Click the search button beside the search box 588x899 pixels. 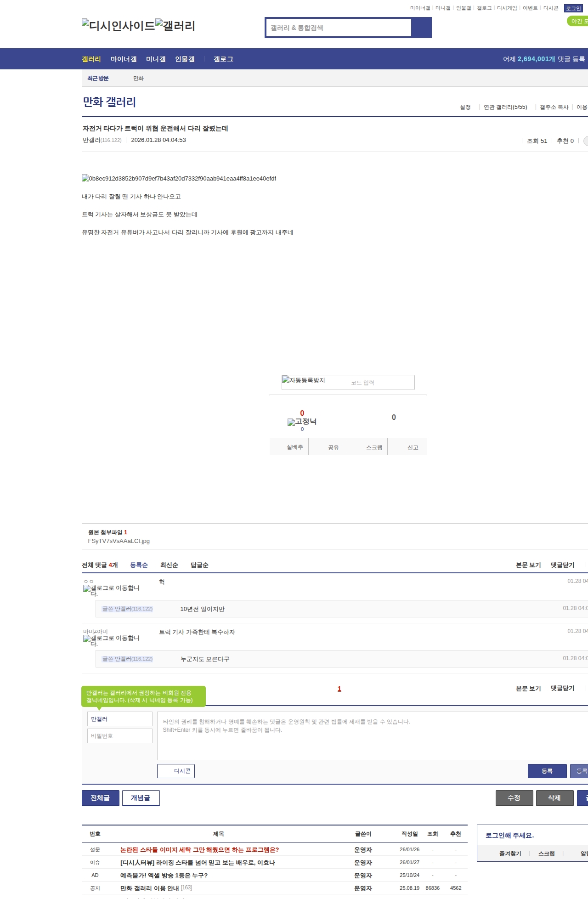421,28
